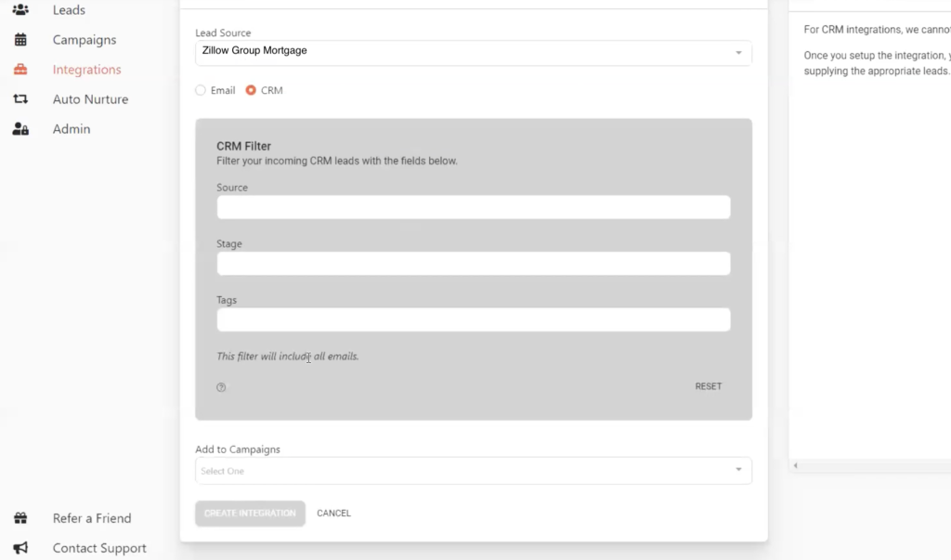Click the Admin user-lock icon
Screen dimensions: 951x560
[x=20, y=129]
